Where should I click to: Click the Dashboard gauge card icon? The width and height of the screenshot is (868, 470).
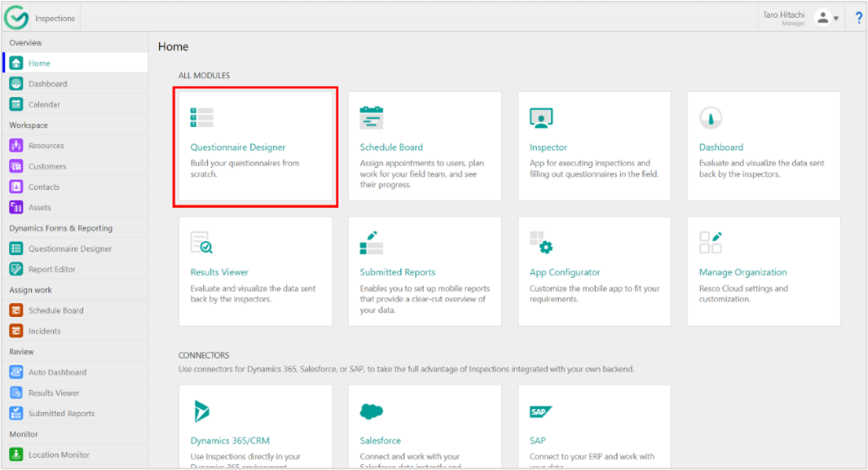pyautogui.click(x=711, y=117)
